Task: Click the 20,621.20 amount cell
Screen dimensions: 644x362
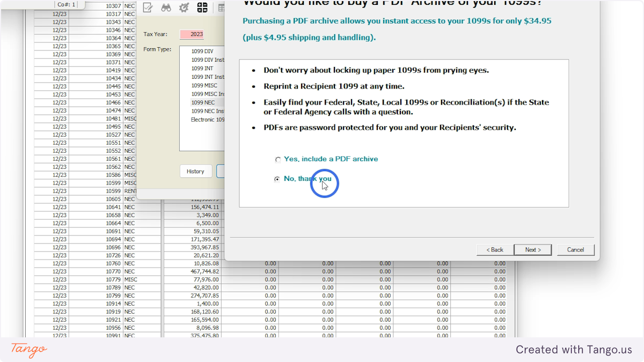Action: pos(193,255)
